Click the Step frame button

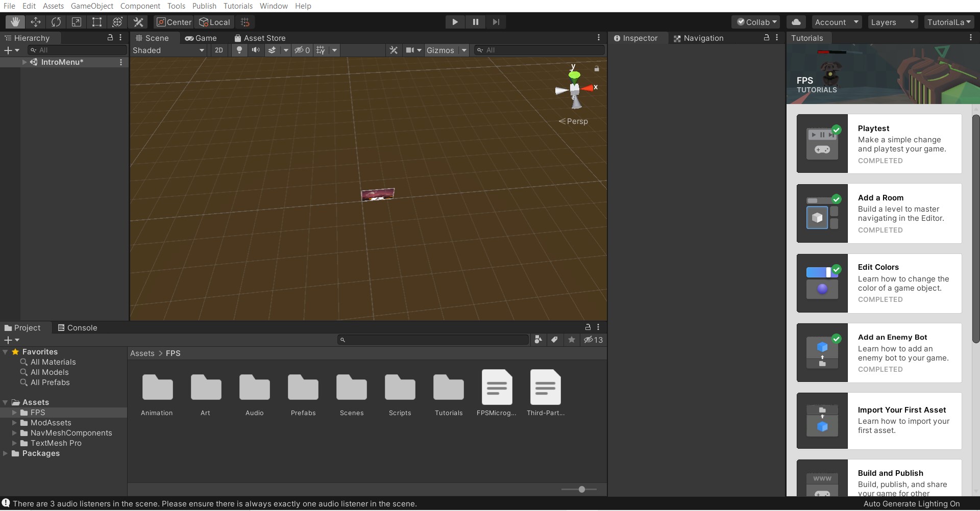click(x=496, y=22)
